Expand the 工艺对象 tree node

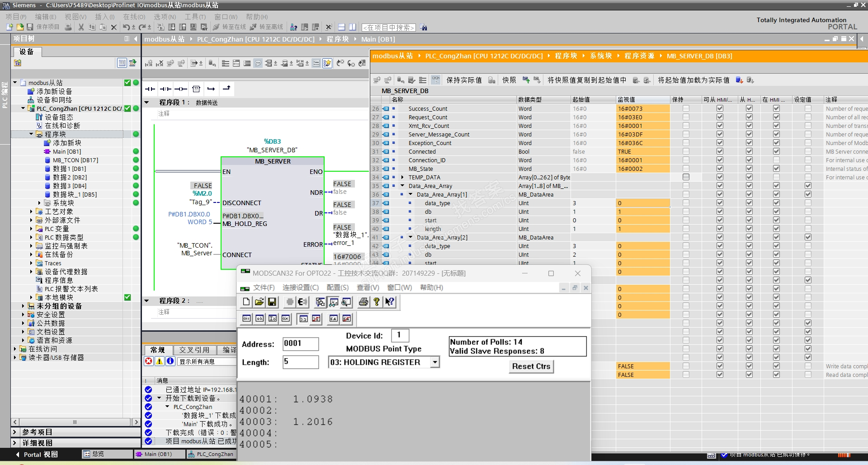[31, 211]
